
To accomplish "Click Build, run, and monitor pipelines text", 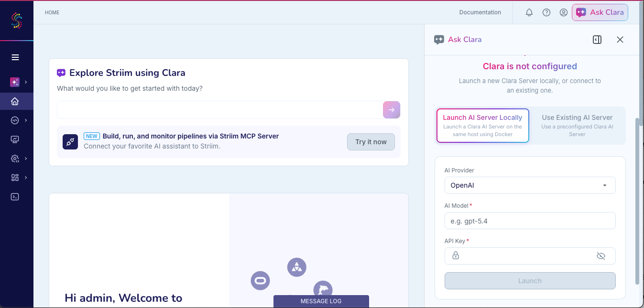I will [x=191, y=136].
